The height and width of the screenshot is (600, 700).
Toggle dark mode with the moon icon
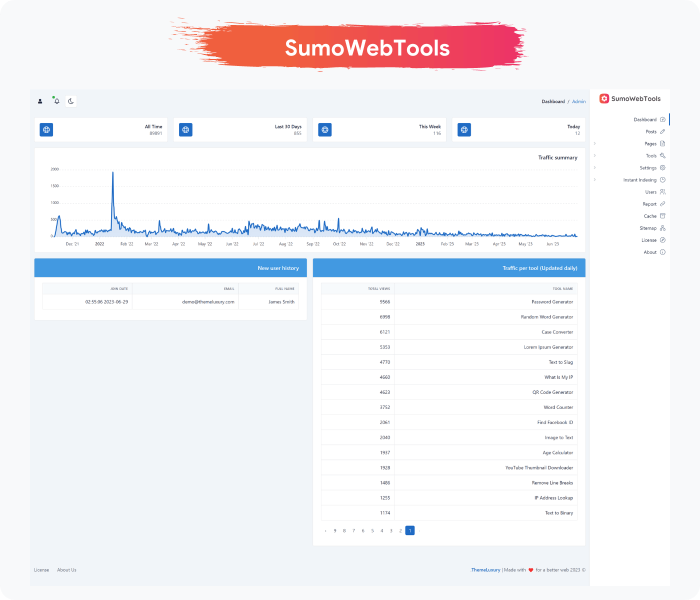point(71,101)
